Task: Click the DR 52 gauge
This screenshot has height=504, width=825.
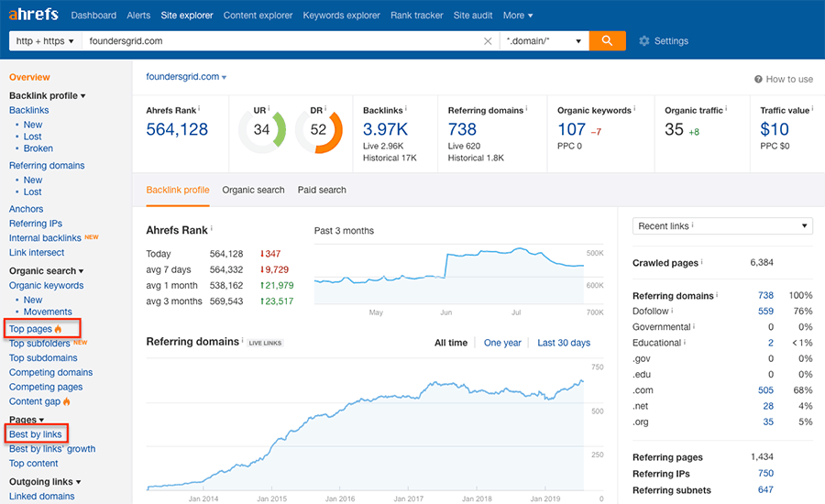Action: coord(318,129)
